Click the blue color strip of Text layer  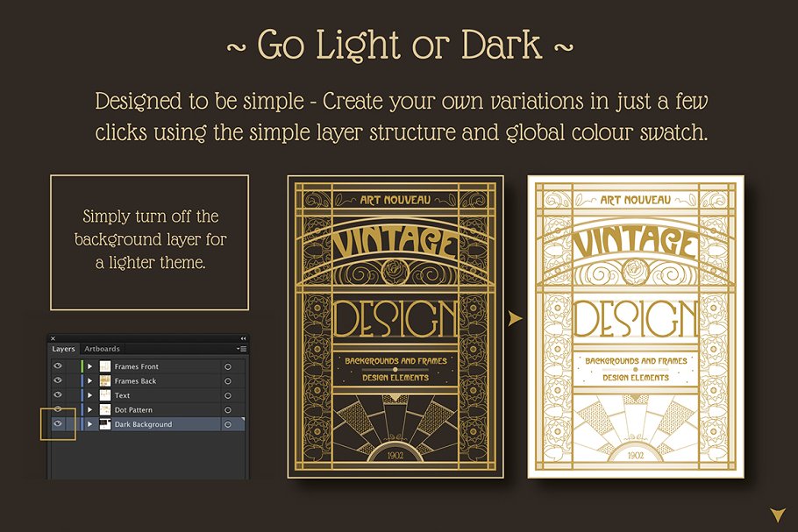[x=82, y=395]
